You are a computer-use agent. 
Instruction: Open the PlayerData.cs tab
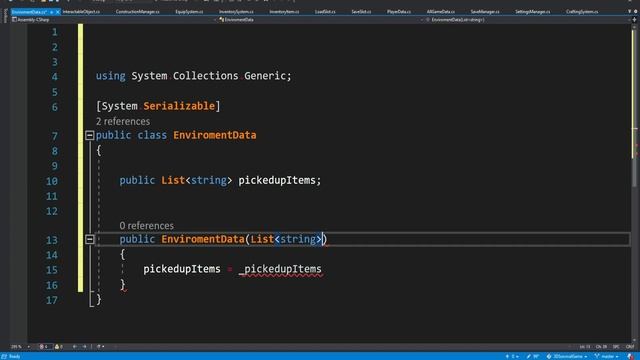[399, 12]
